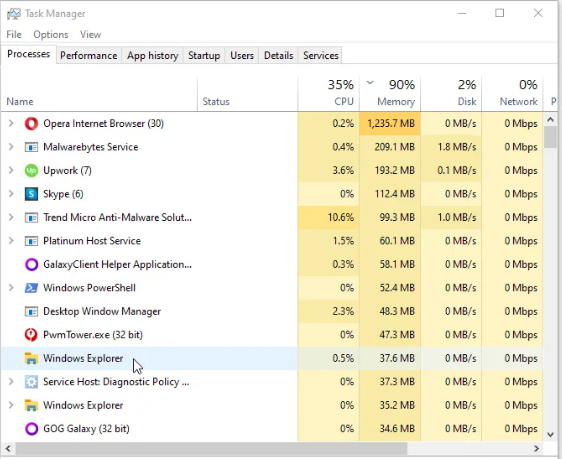This screenshot has width=562, height=459.
Task: Click the GOG Galaxy (32 bit) icon
Action: pos(31,429)
